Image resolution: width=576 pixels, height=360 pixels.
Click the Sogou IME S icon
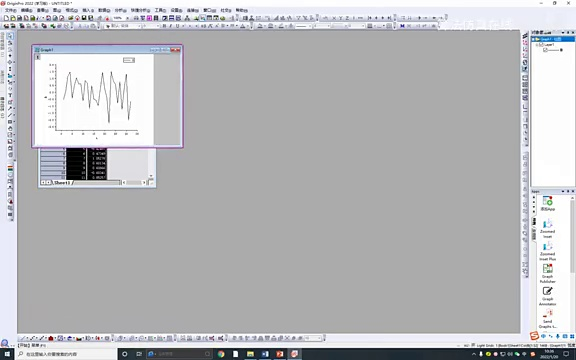coord(534,335)
